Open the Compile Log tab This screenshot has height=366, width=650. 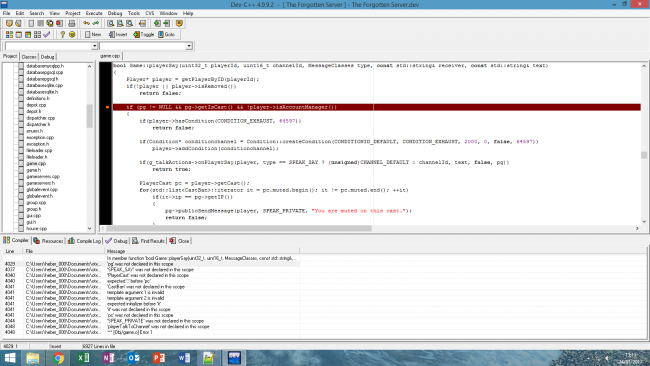(x=84, y=241)
